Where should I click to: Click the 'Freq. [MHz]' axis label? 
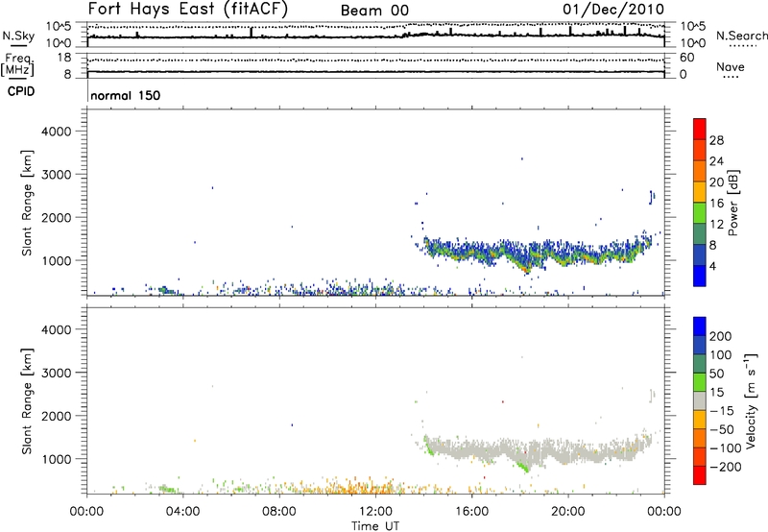(17, 65)
